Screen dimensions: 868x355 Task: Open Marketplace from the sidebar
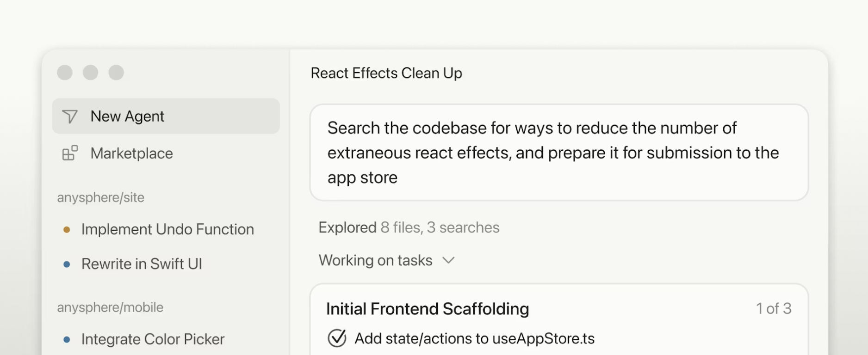tap(131, 153)
